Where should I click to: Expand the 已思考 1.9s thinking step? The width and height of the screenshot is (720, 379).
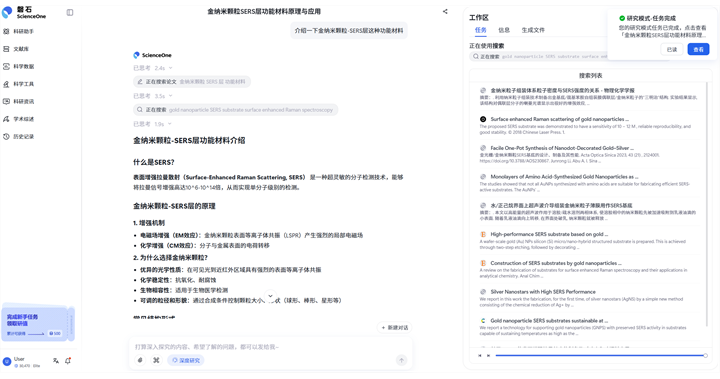(x=153, y=124)
